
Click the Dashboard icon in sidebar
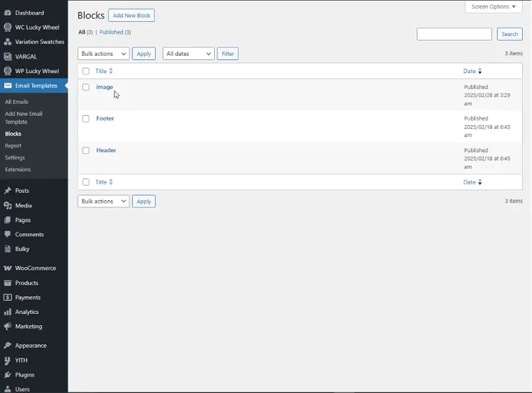(x=7, y=13)
